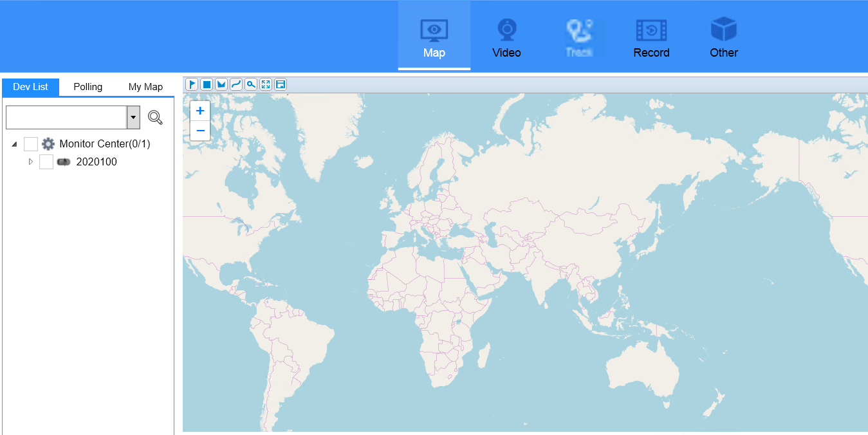The image size is (868, 435).
Task: Check the 2020100 device checkbox
Action: 46,162
